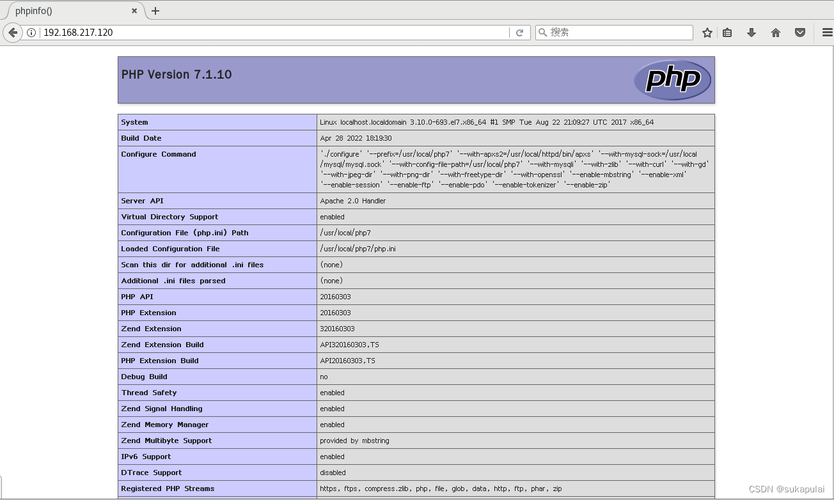834x500 pixels.
Task: Select the 320160303 Zend Extension value
Action: [x=337, y=329]
